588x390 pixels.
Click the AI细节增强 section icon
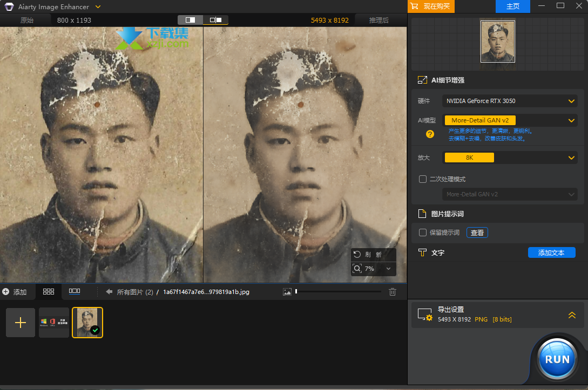pos(422,80)
